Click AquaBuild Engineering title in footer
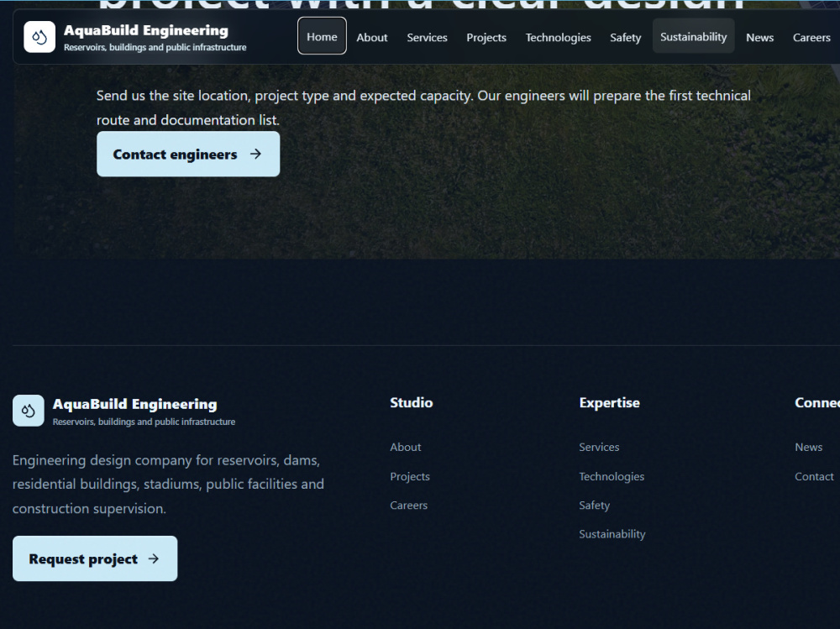840x629 pixels. coord(135,404)
